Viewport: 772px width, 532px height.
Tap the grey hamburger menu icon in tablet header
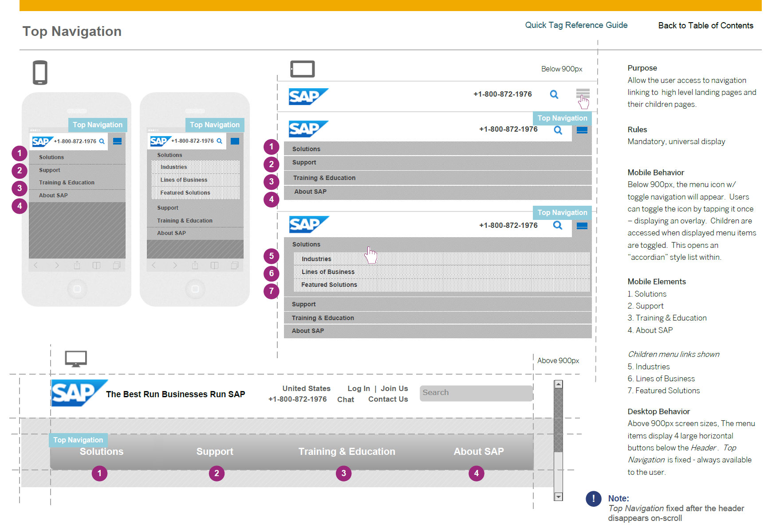tap(583, 94)
